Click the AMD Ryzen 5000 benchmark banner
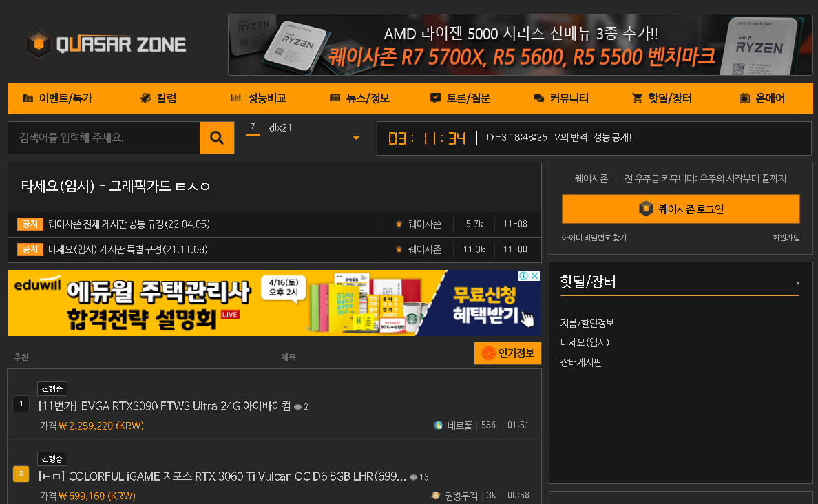The image size is (818, 504). 520,45
